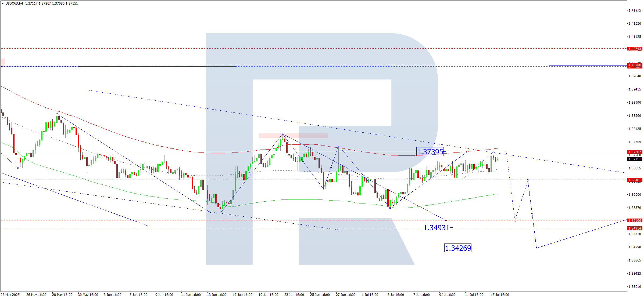Click the dropdown arrow beside USDCAD,H4
This screenshot has height=298, width=644.
coord(3,3)
